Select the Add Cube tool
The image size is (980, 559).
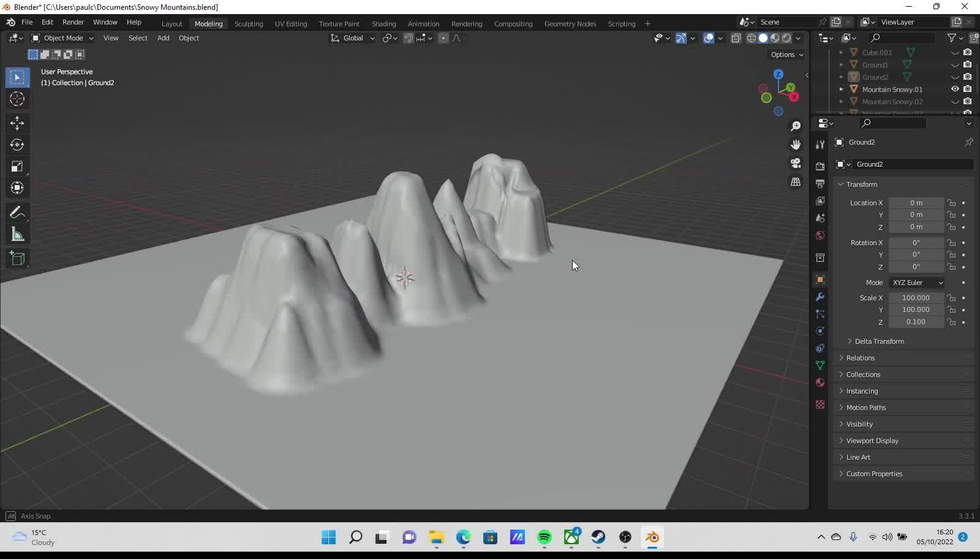pyautogui.click(x=17, y=259)
